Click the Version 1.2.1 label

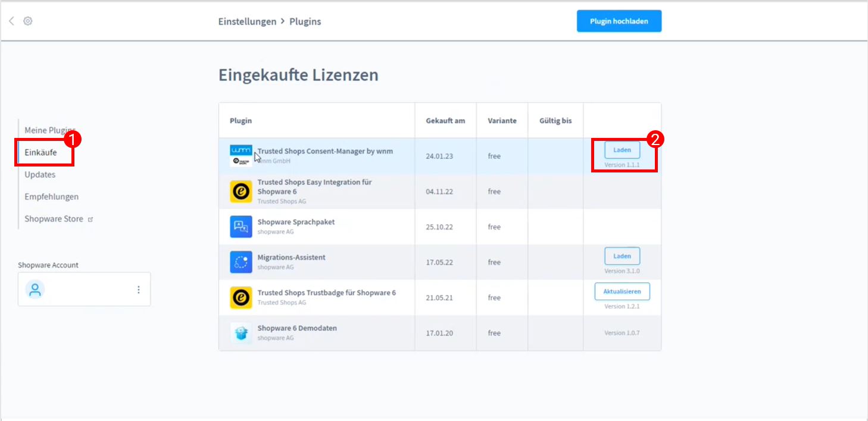(x=622, y=306)
